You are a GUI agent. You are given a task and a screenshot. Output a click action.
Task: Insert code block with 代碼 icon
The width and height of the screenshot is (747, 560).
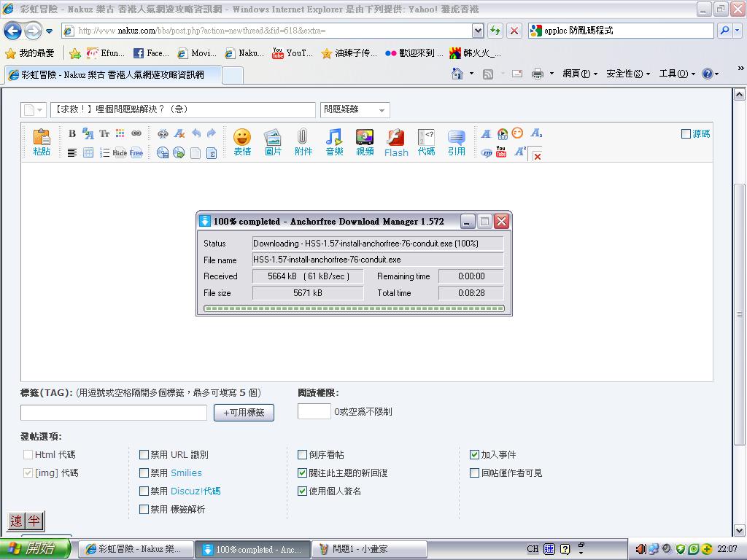click(426, 141)
